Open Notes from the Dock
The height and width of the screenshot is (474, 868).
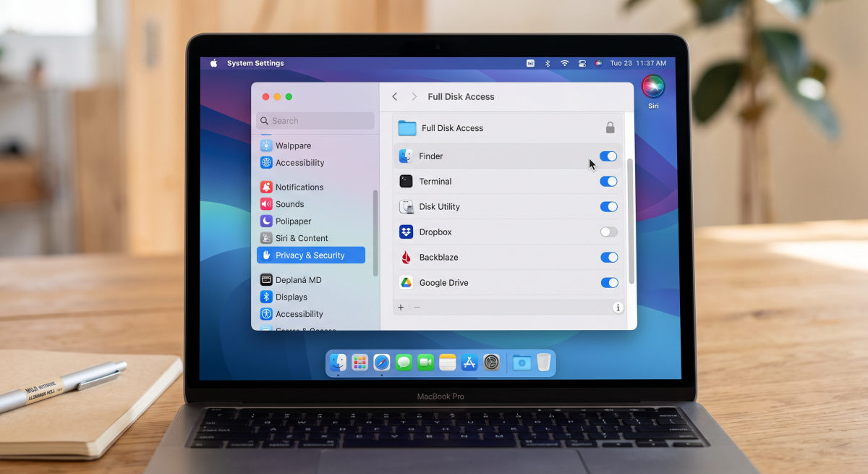(x=448, y=363)
